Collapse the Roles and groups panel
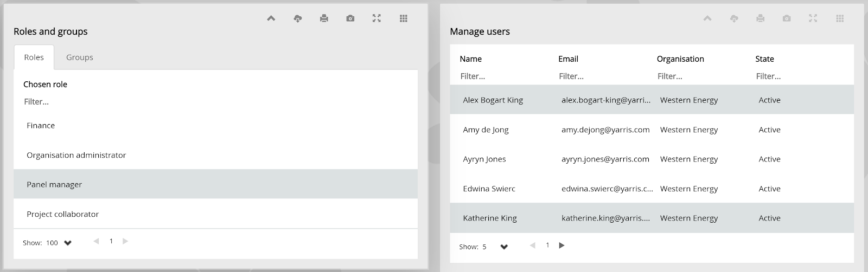The height and width of the screenshot is (272, 868). click(x=271, y=18)
